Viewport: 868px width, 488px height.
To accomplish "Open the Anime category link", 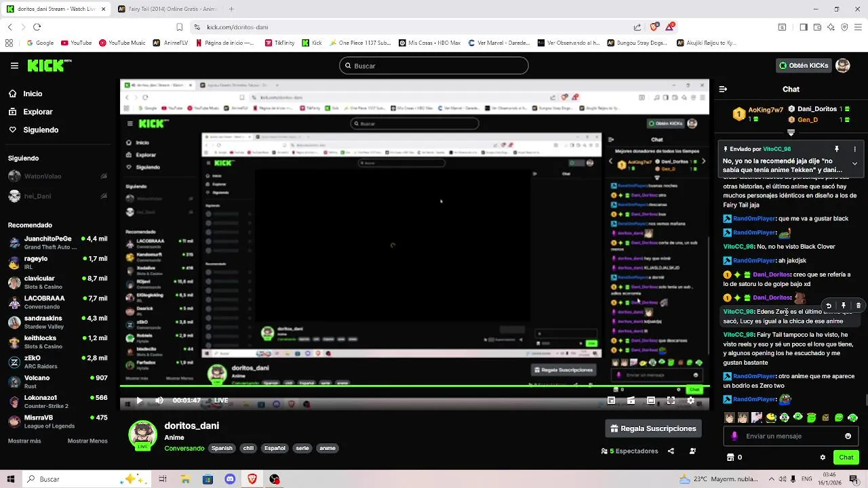I will click(x=174, y=438).
